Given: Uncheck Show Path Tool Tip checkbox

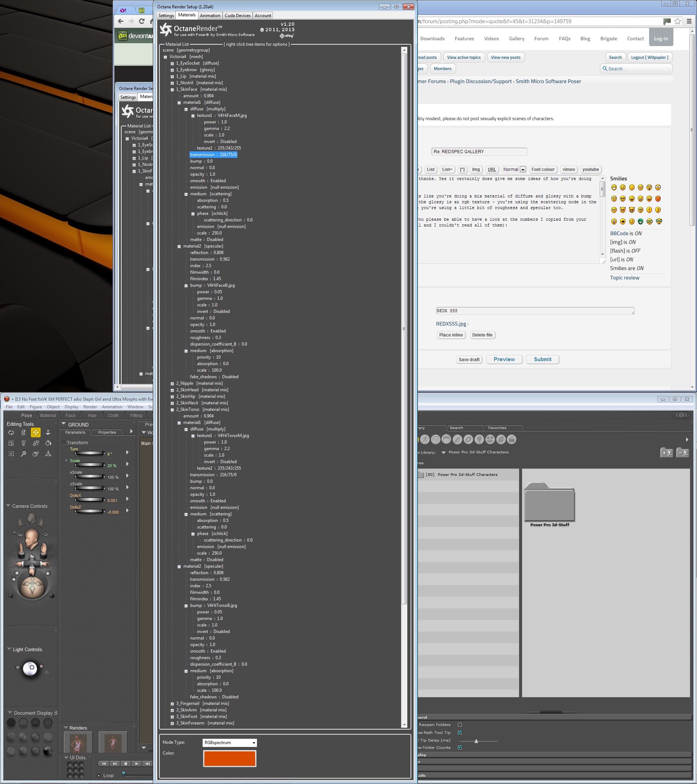Looking at the screenshot, I should [x=460, y=732].
